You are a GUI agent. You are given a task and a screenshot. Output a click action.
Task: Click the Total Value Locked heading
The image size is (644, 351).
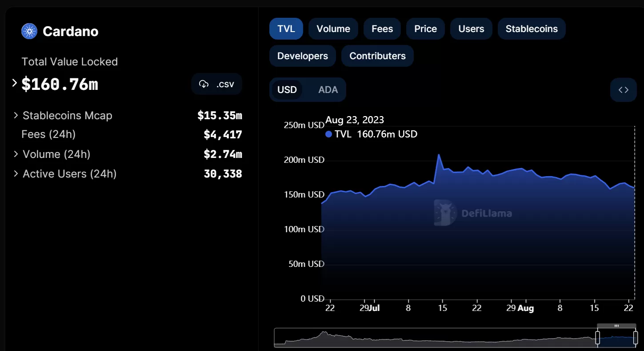pos(70,62)
